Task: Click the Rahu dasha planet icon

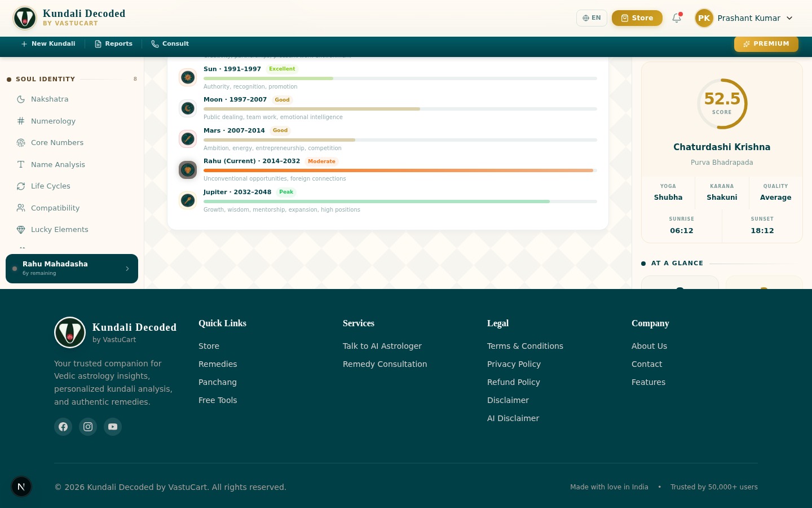Action: (x=188, y=169)
